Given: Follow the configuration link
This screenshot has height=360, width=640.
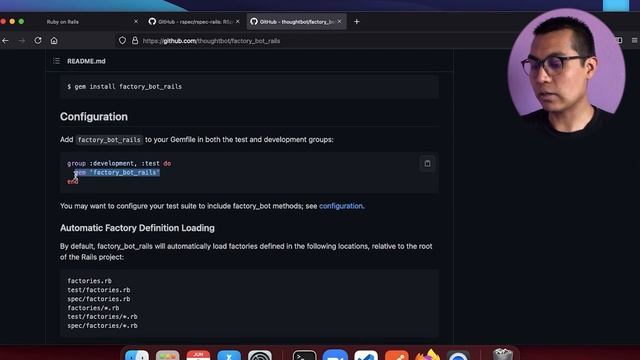Looking at the screenshot, I should click(x=341, y=206).
